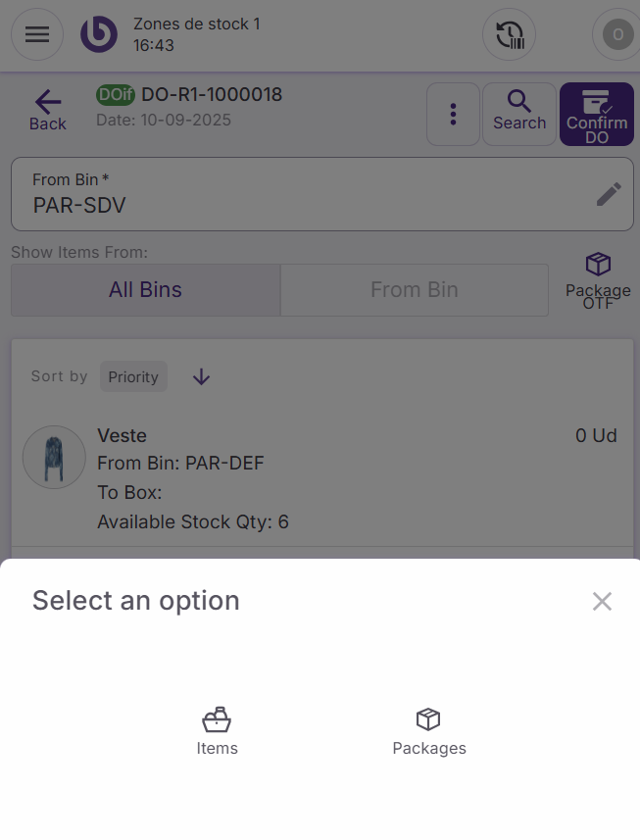Viewport: 640px width, 840px height.
Task: Toggle the sort direction arrow
Action: [201, 376]
